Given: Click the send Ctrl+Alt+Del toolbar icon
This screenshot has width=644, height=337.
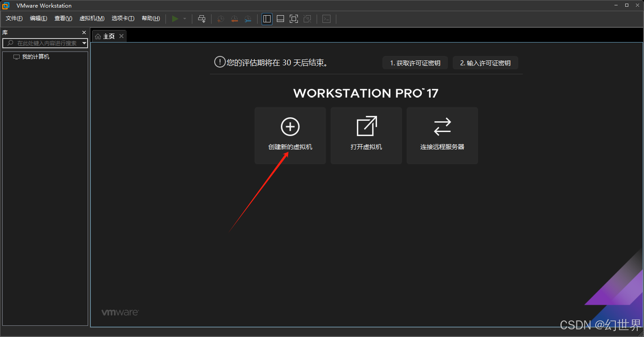Looking at the screenshot, I should (x=202, y=19).
